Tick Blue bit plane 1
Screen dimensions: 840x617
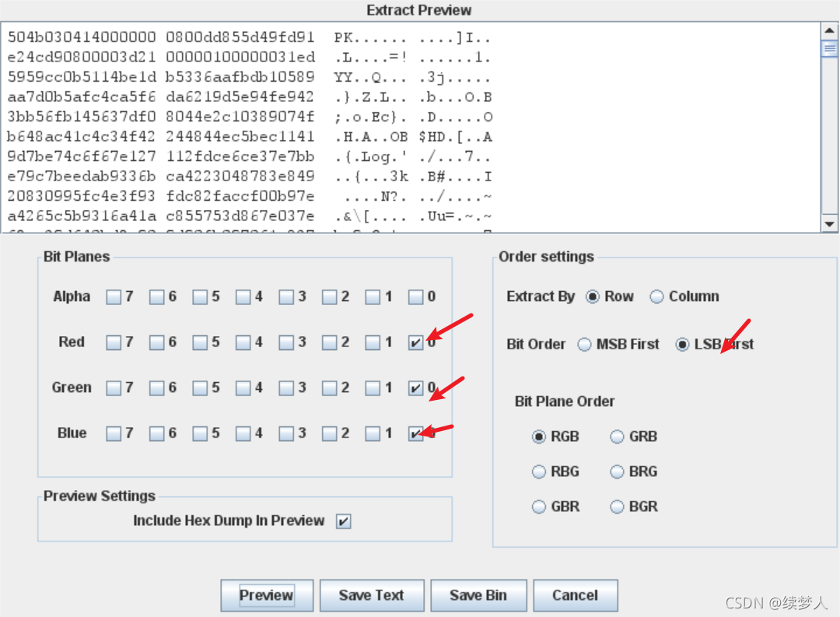pyautogui.click(x=373, y=433)
